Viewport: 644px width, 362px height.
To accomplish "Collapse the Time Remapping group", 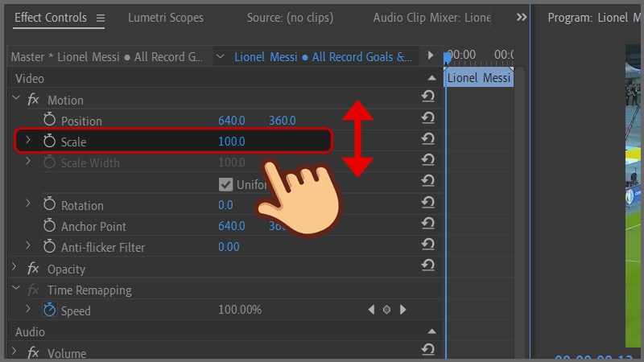I will 16,288.
